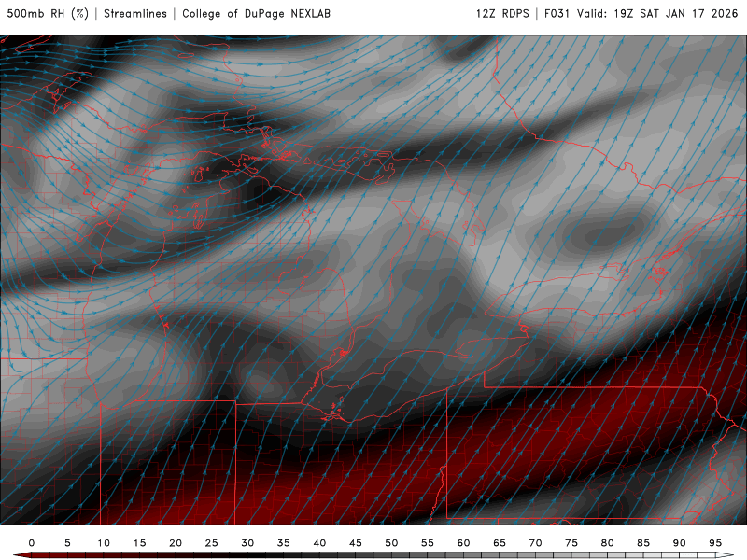Viewport: 747px width, 560px height.
Task: Click 'College of DuPage NEXLAB' text
Action: tap(256, 14)
